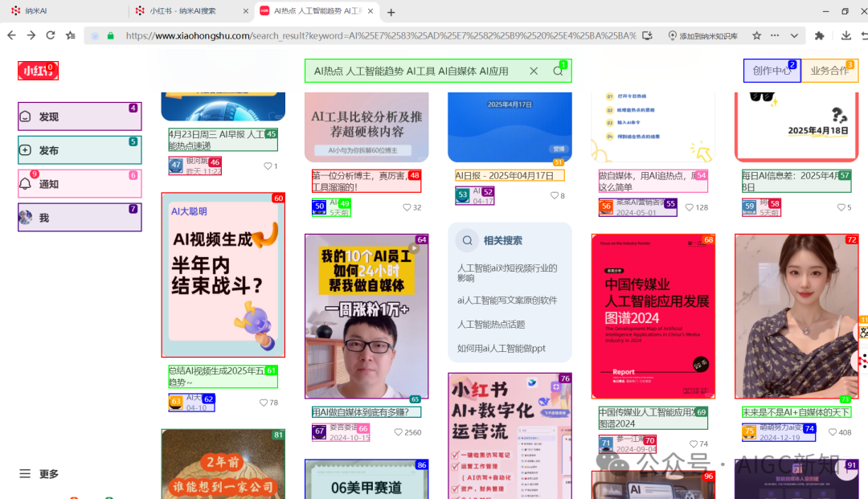Open the 更多 menu at bottom left
The image size is (868, 499).
click(x=39, y=473)
